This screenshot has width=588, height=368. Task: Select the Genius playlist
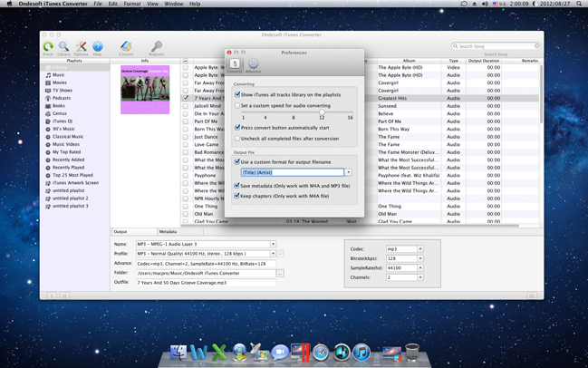60,113
